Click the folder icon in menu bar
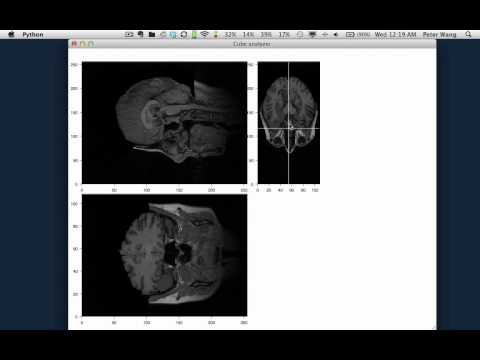Image resolution: width=480 pixels, height=360 pixels. click(152, 34)
